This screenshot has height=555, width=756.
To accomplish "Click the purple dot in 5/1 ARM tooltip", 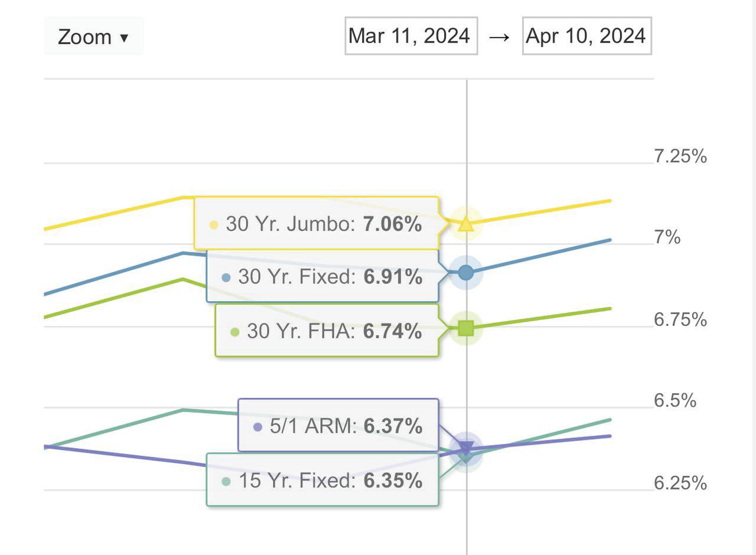I will (x=258, y=426).
